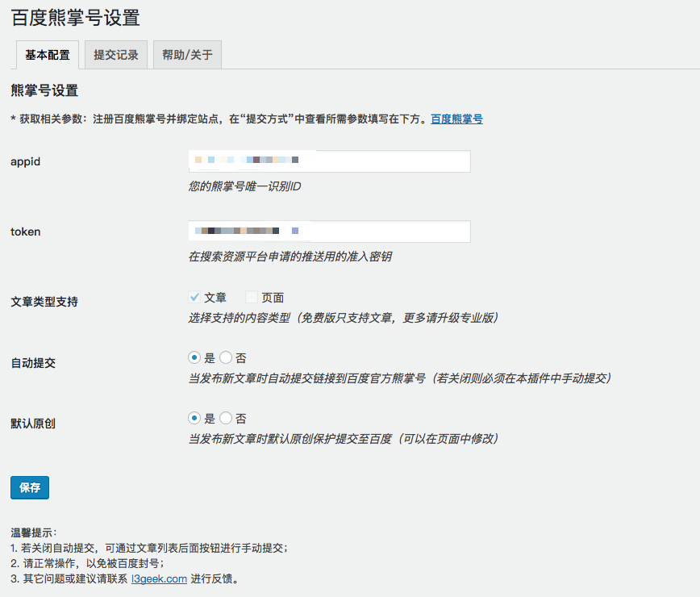
Task: Click the appid input field
Action: coord(330,161)
